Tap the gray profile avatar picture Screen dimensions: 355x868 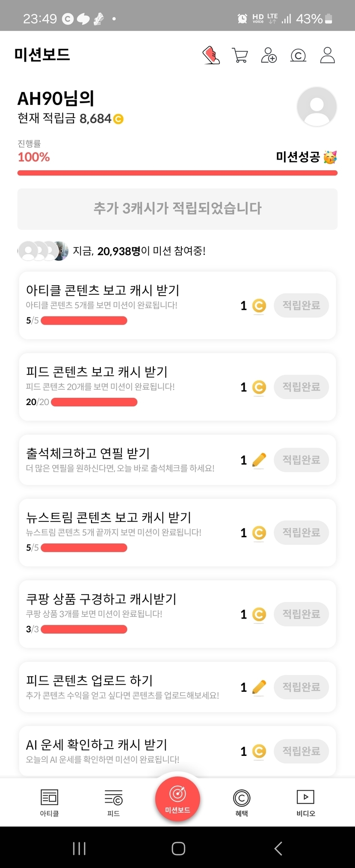point(317,107)
